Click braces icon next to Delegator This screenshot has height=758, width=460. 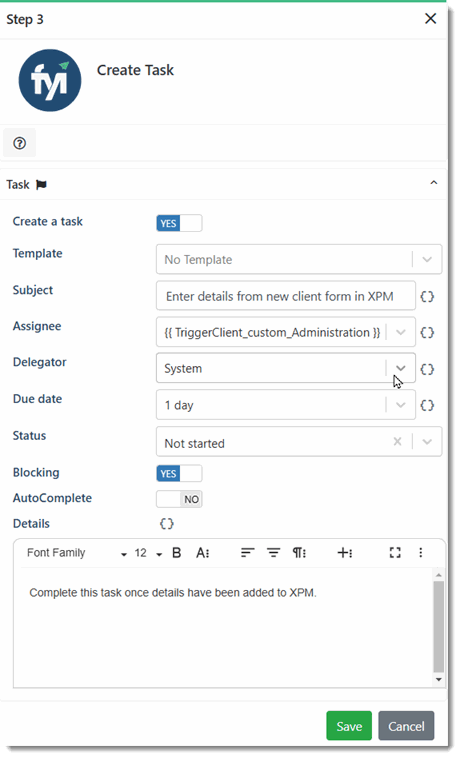[427, 369]
